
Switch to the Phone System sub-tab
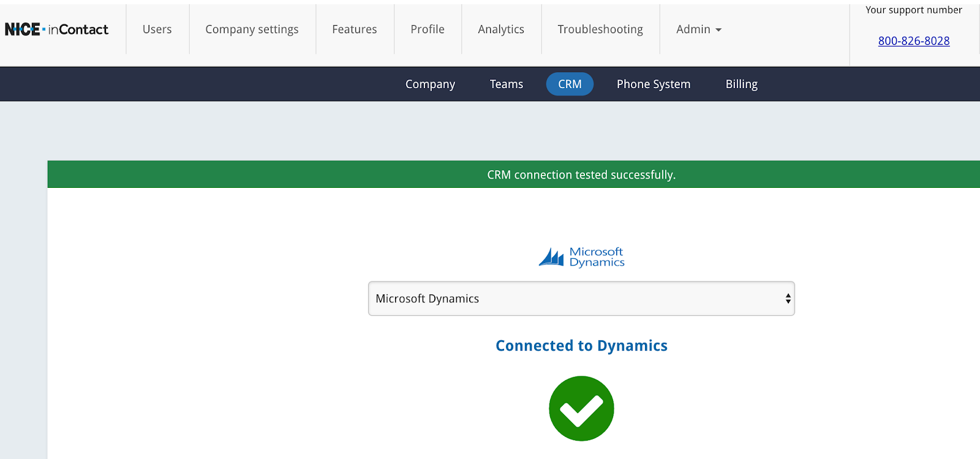tap(654, 84)
